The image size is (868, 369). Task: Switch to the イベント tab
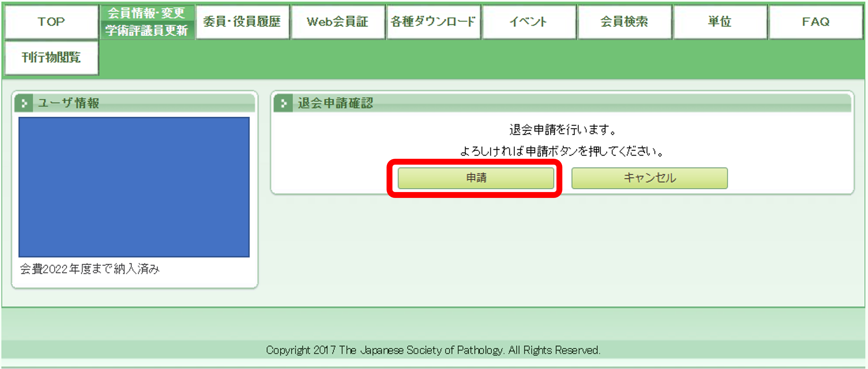(x=529, y=22)
